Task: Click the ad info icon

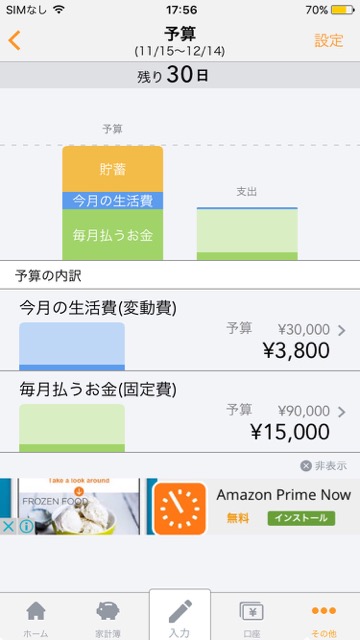Action: click(26, 527)
